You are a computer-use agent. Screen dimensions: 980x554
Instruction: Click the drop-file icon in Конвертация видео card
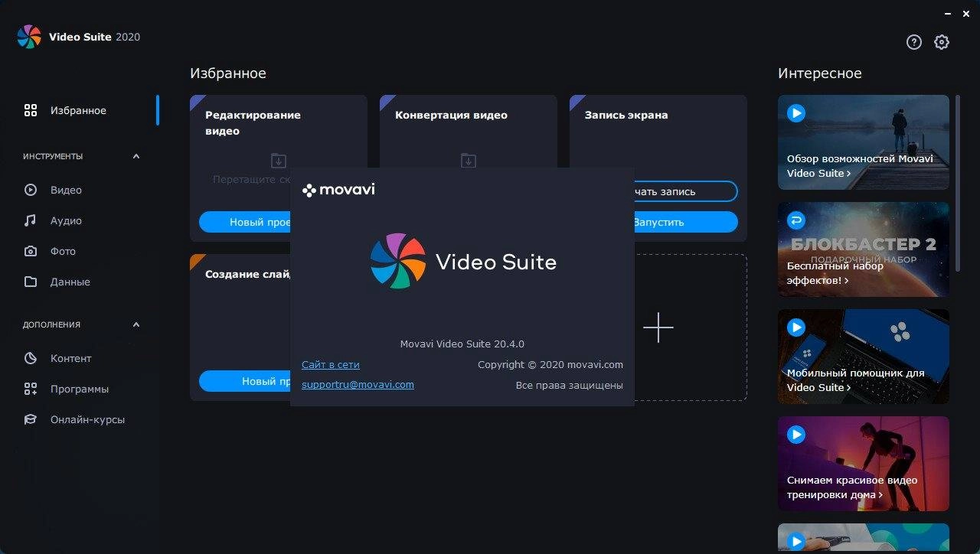tap(469, 161)
